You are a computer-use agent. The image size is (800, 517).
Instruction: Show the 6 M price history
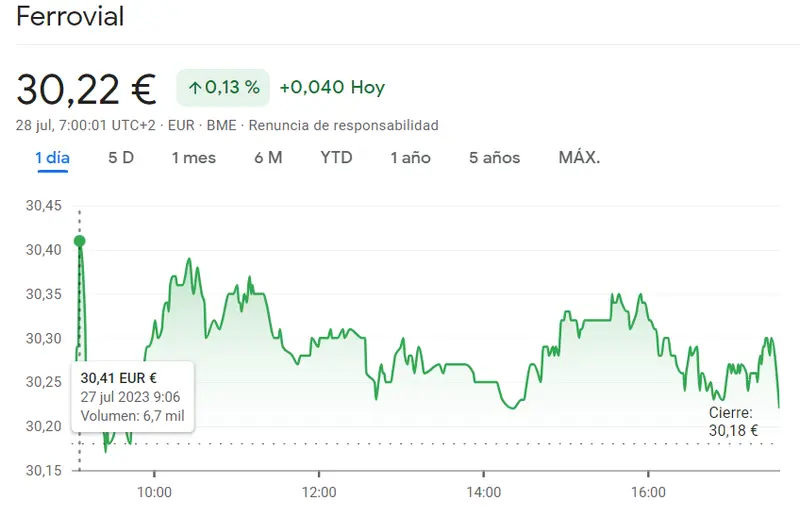tap(268, 158)
